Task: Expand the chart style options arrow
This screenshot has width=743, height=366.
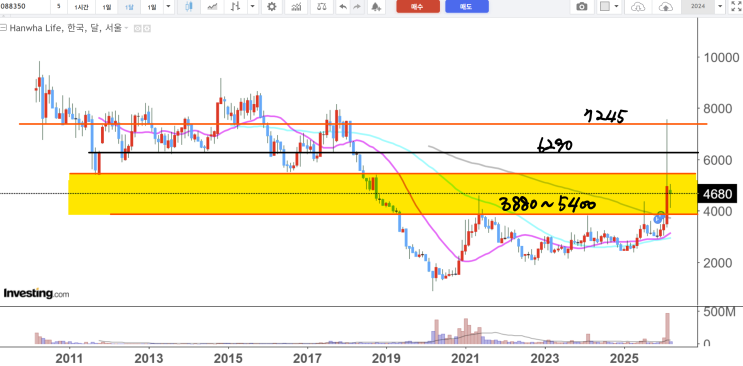Action: coord(253,7)
